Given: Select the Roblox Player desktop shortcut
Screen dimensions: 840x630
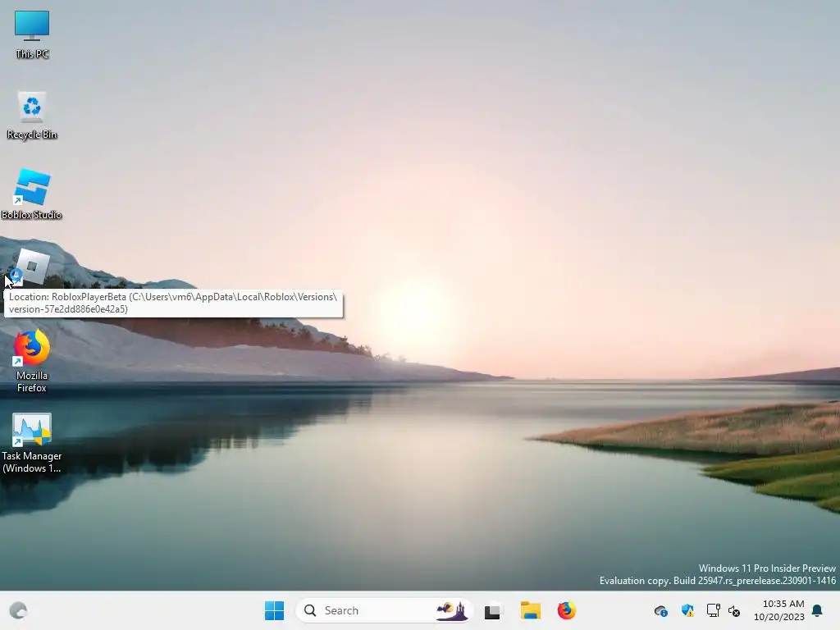Looking at the screenshot, I should coord(31,267).
